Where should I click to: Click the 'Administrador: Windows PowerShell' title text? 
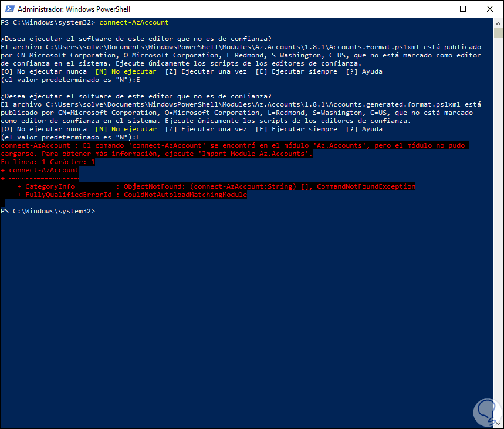(x=74, y=9)
